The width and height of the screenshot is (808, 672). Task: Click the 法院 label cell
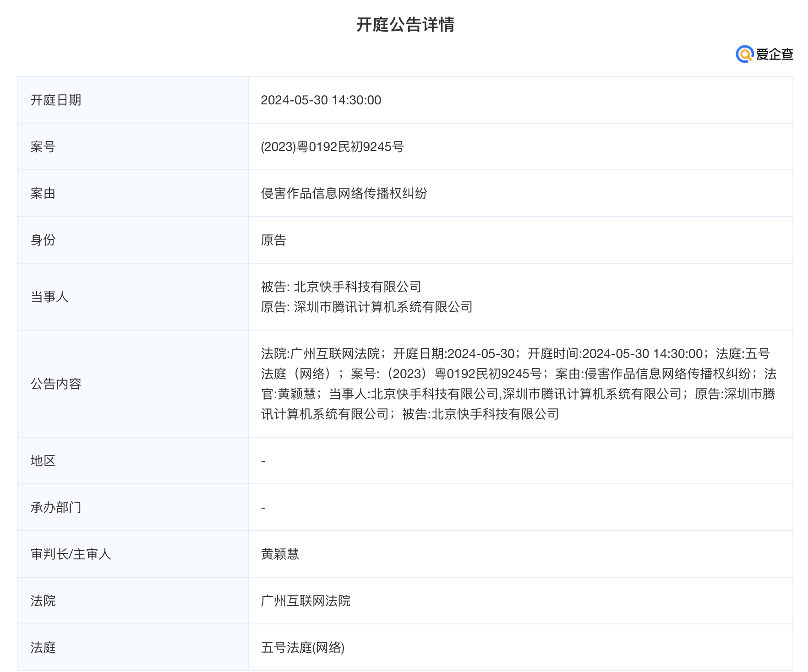(x=133, y=601)
